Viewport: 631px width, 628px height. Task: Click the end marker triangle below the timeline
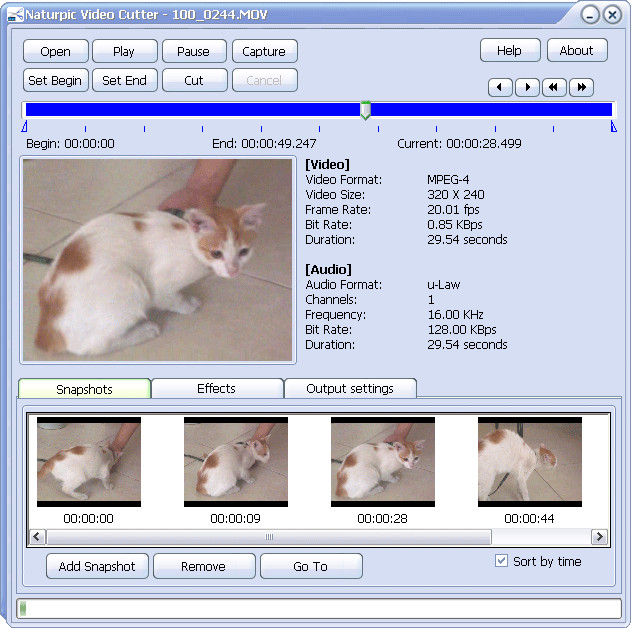[x=613, y=127]
